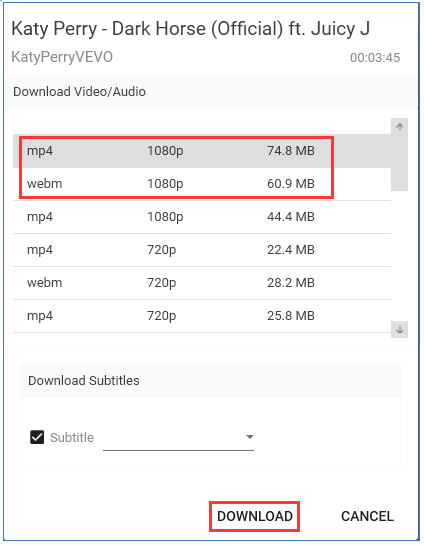
Task: Click the CANCEL button
Action: pyautogui.click(x=367, y=516)
